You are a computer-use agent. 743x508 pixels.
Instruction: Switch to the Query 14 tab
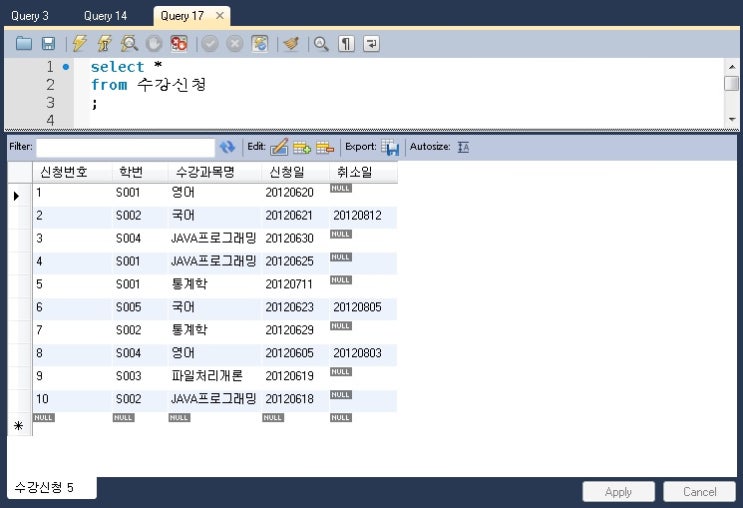[105, 16]
